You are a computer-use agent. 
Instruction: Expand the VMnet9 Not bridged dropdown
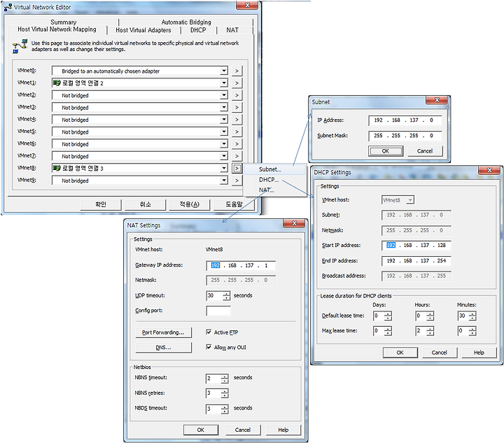[224, 181]
